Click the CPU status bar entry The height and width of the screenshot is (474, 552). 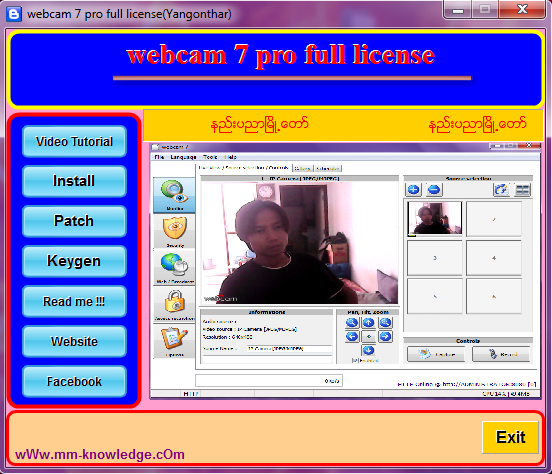click(x=506, y=394)
